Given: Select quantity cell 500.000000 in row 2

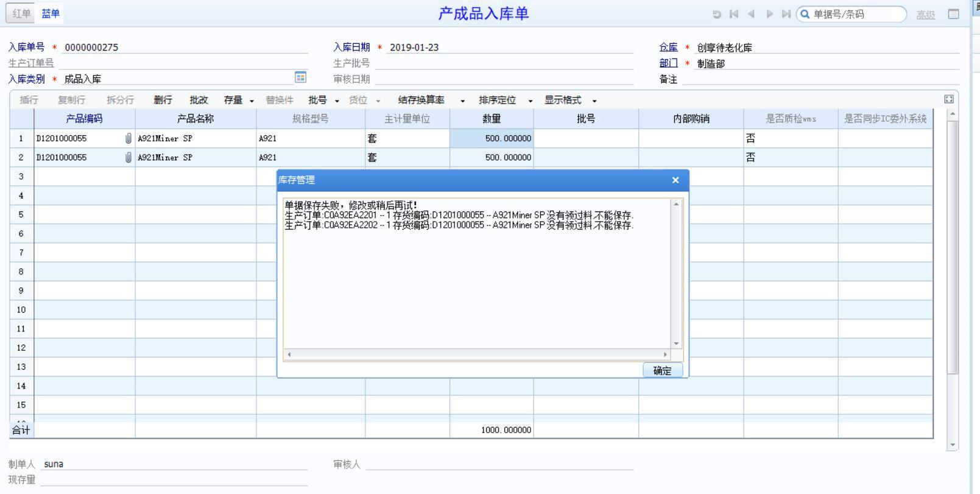Looking at the screenshot, I should (x=492, y=157).
